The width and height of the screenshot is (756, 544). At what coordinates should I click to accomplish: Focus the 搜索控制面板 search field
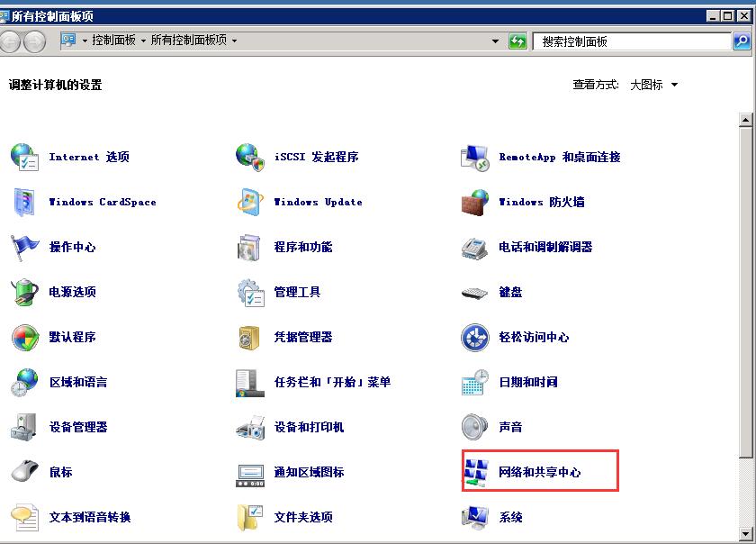632,41
